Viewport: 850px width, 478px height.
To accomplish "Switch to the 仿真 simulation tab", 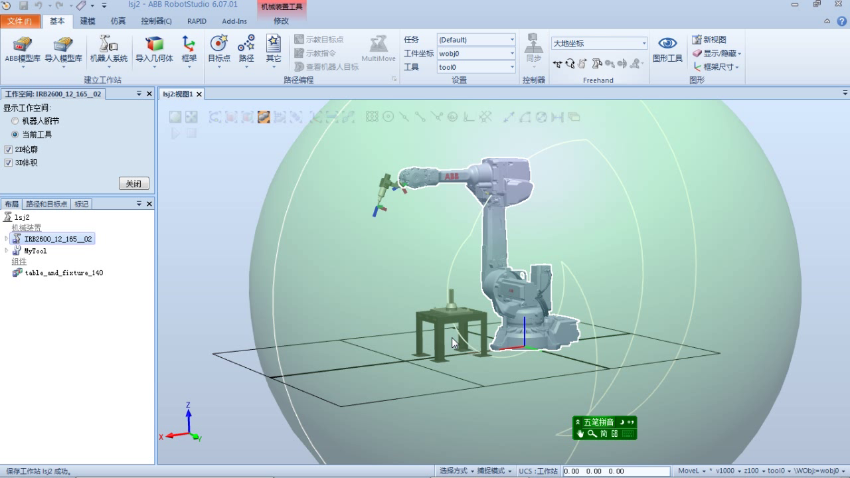I will pos(118,21).
